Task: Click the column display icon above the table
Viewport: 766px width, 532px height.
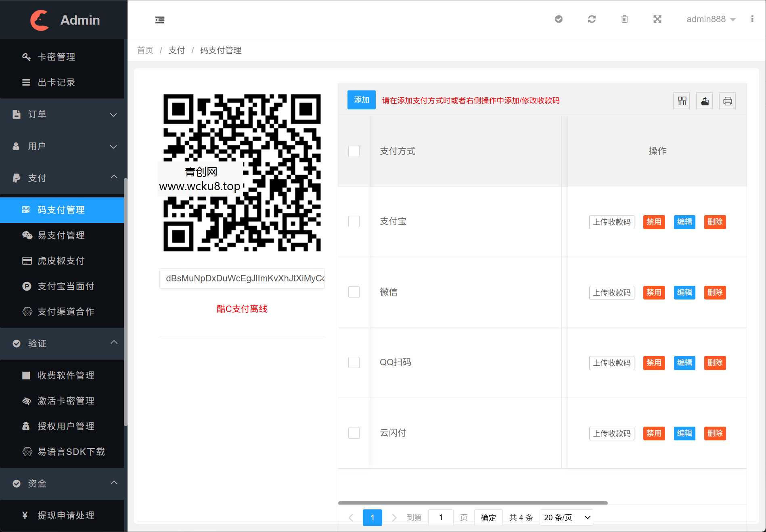Action: click(681, 101)
